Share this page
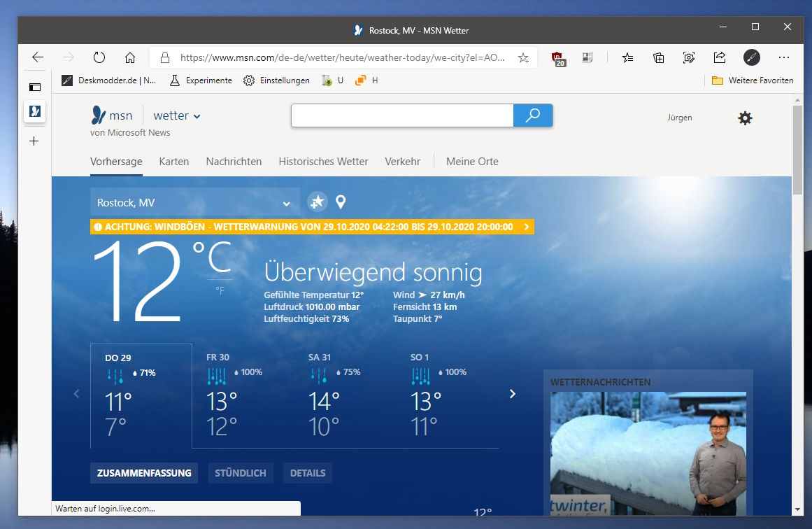 click(x=719, y=57)
